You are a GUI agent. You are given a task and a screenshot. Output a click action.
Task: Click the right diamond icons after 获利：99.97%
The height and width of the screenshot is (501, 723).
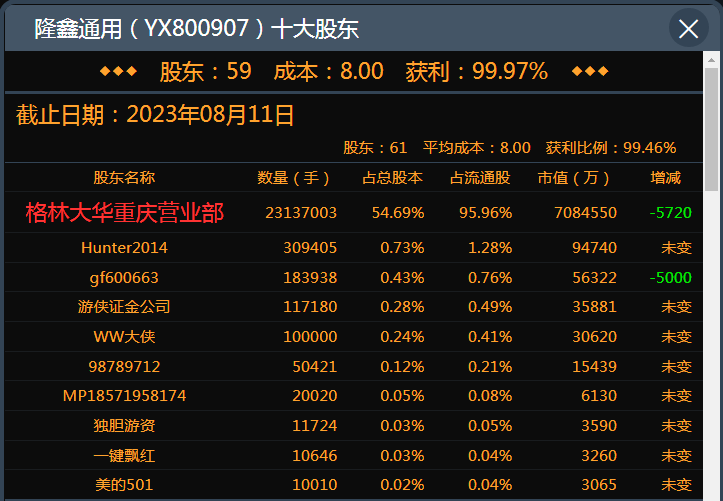click(x=589, y=72)
